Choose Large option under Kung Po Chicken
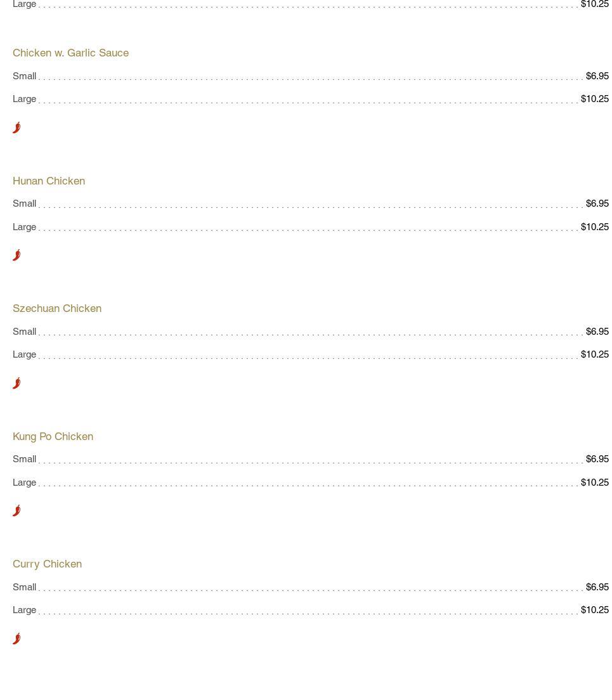The height and width of the screenshot is (700, 612). (24, 483)
